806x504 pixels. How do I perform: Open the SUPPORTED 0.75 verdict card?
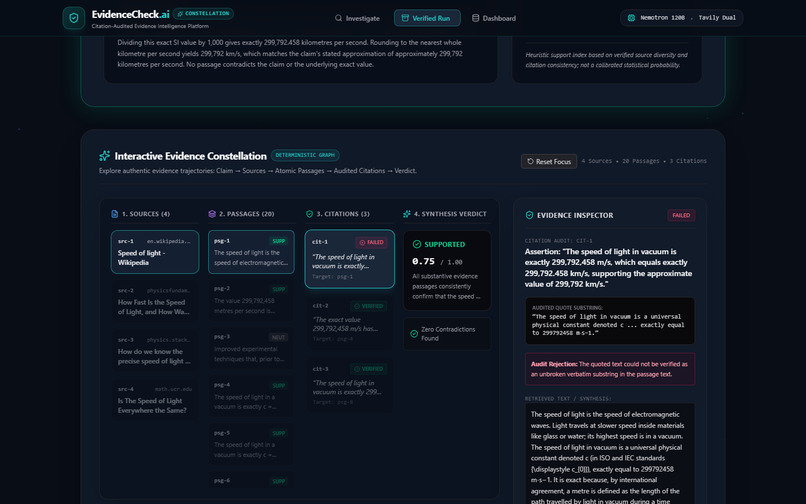pyautogui.click(x=447, y=270)
